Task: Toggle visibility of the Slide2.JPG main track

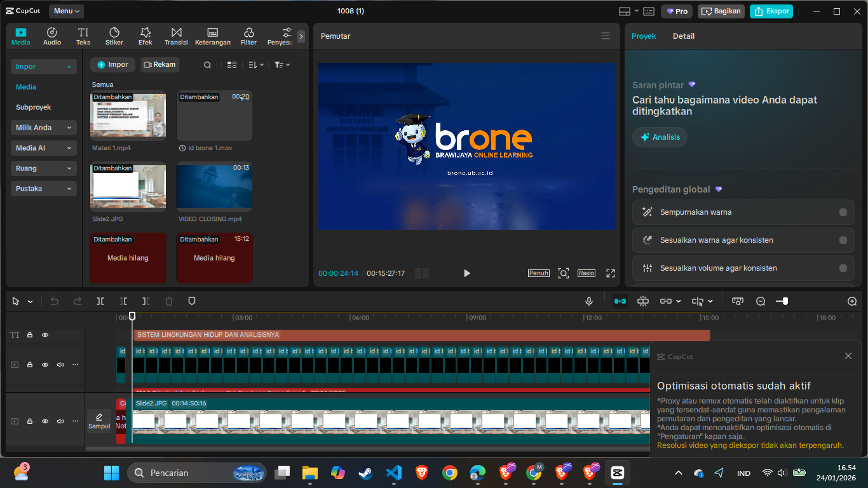Action: coord(45,421)
